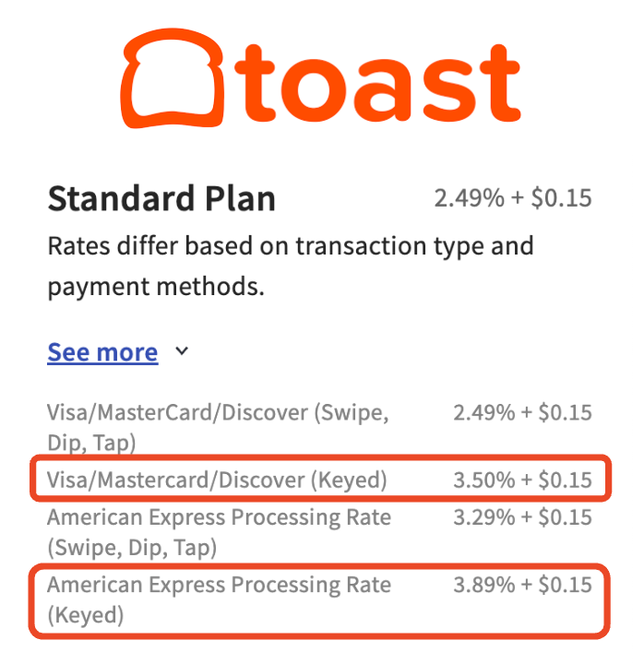Click the red outline around Visa keyed row

point(320,457)
